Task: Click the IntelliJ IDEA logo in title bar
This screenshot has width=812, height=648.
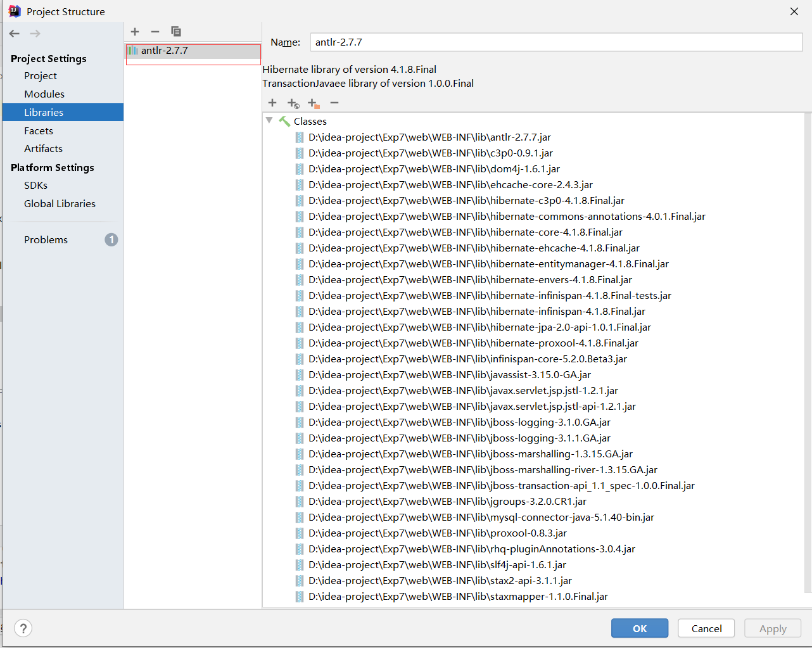Action: (15, 11)
